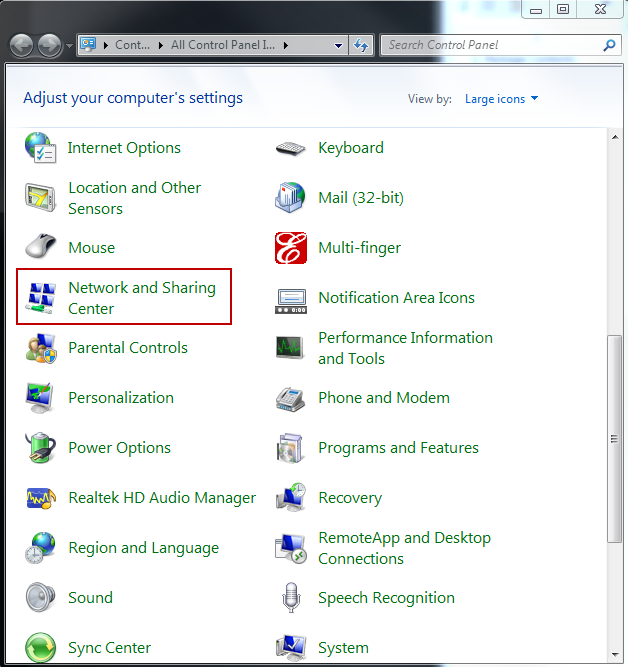Refresh the Control Panel view
The width and height of the screenshot is (628, 667).
coord(361,45)
